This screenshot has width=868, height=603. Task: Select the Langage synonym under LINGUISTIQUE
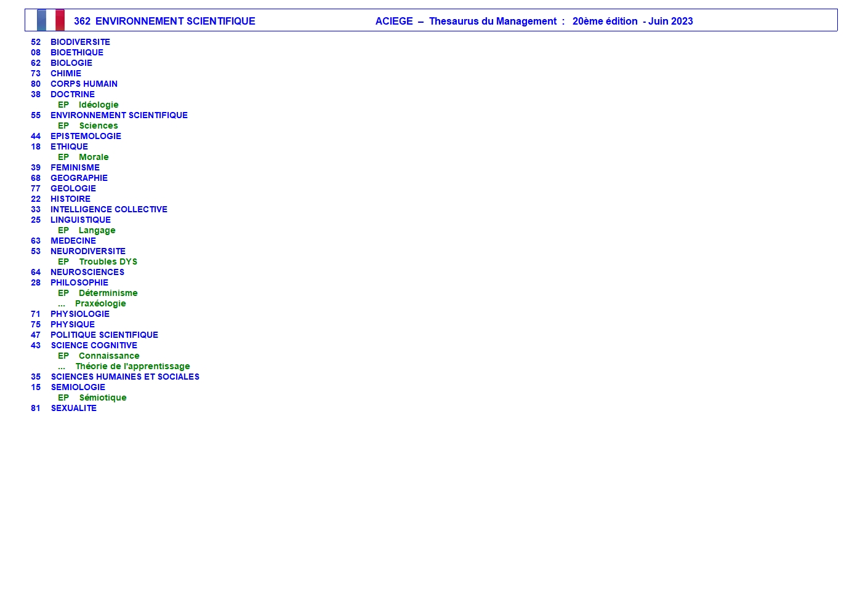coord(97,230)
